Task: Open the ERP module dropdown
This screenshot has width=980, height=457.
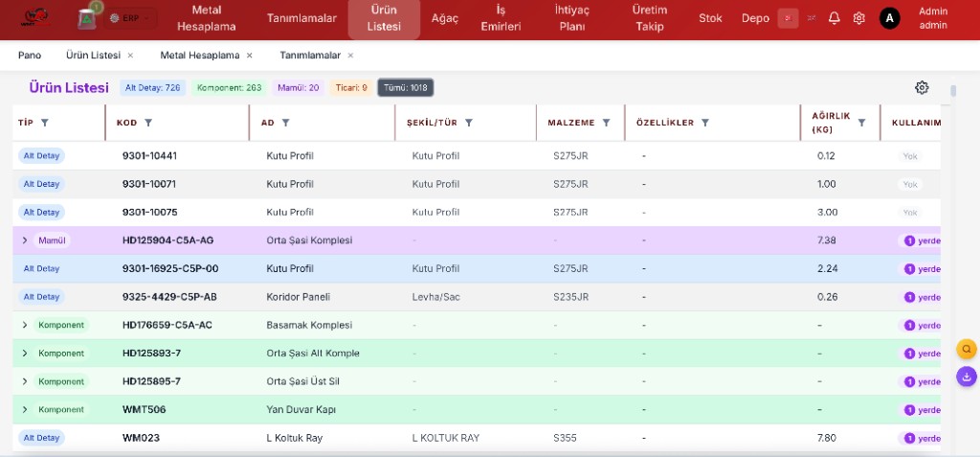Action: click(x=130, y=18)
